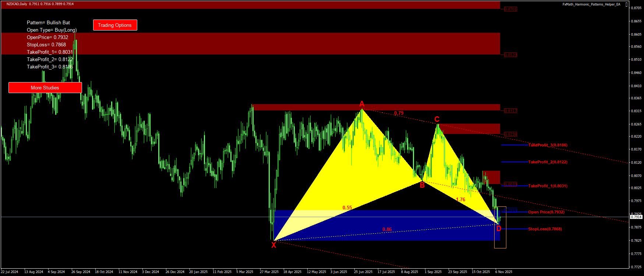Click the FxMath_Harmonic_Patterns_Helper_EA name label
Viewport: 644px width, 276px height.
pos(591,4)
